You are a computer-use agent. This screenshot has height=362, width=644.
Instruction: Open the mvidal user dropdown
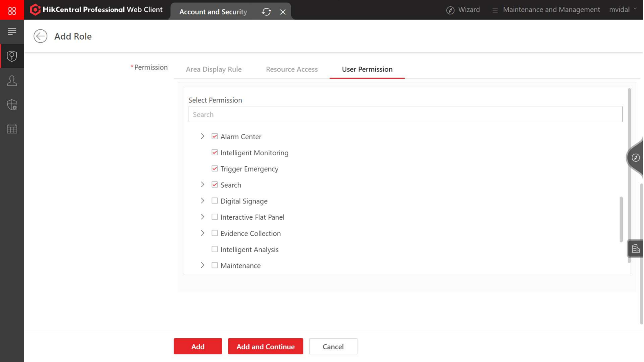[623, 9]
